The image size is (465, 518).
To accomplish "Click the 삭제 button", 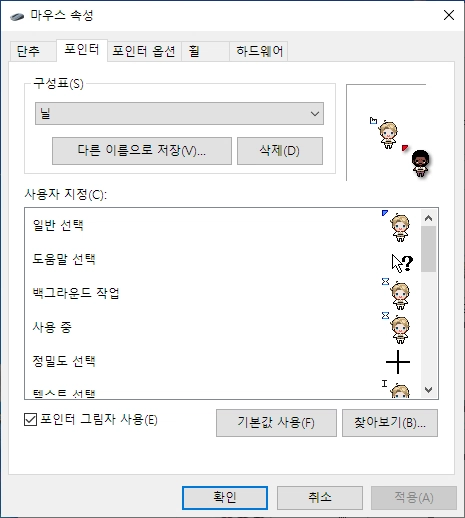I will point(280,151).
